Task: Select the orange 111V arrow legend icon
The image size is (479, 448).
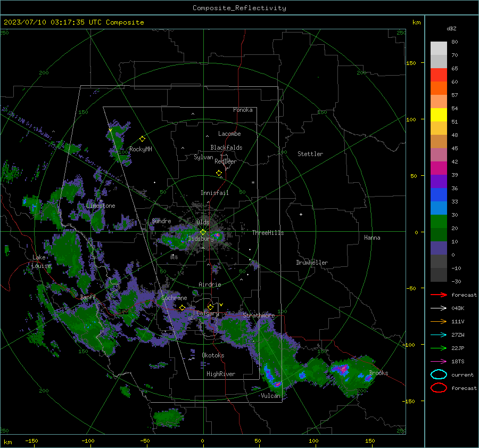Action: point(439,321)
